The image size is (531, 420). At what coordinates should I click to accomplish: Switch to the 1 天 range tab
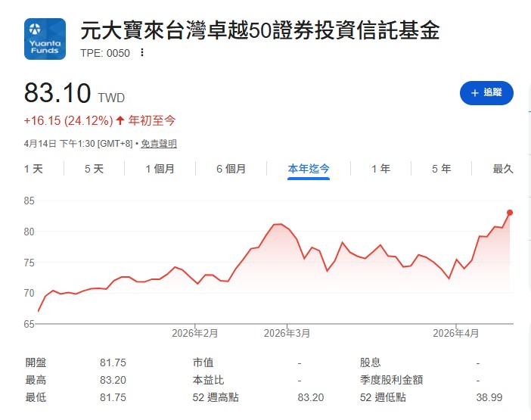click(x=33, y=169)
